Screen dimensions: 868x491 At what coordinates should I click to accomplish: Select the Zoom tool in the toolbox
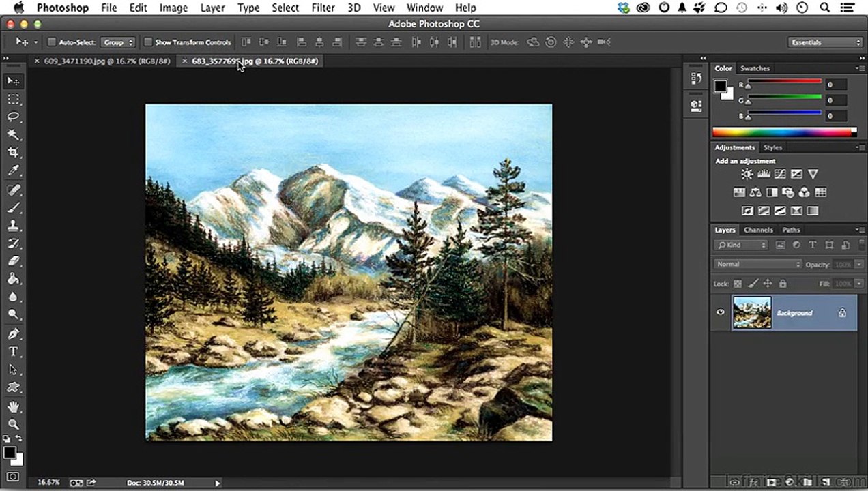pos(13,424)
